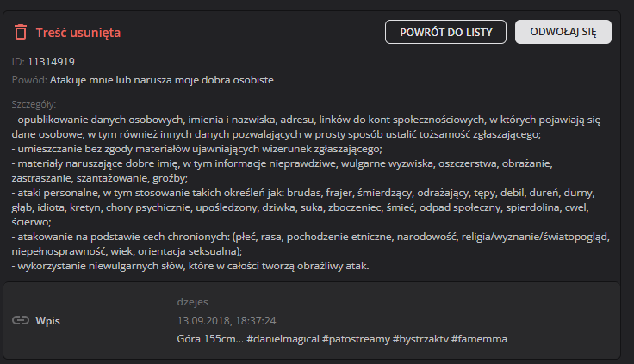Open the #famemma hashtag
The height and width of the screenshot is (364, 634).
479,338
